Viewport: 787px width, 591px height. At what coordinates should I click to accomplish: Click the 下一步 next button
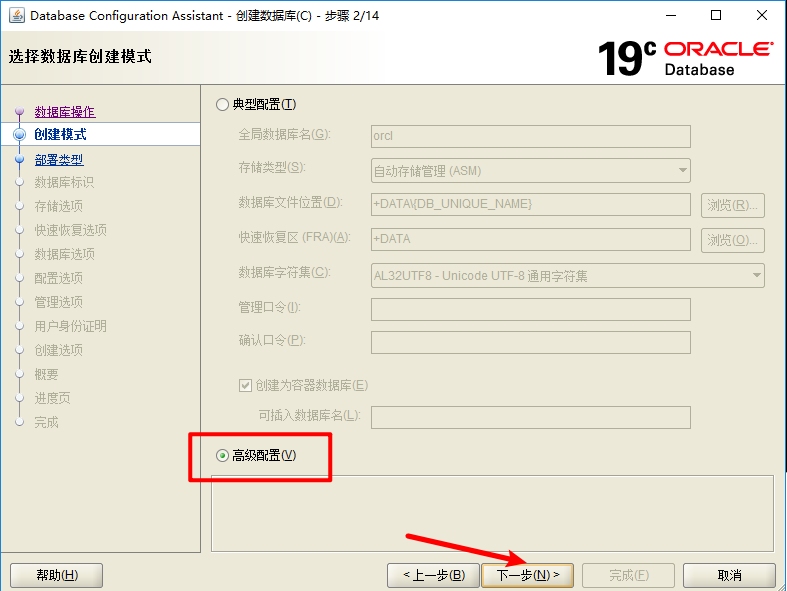(x=527, y=575)
